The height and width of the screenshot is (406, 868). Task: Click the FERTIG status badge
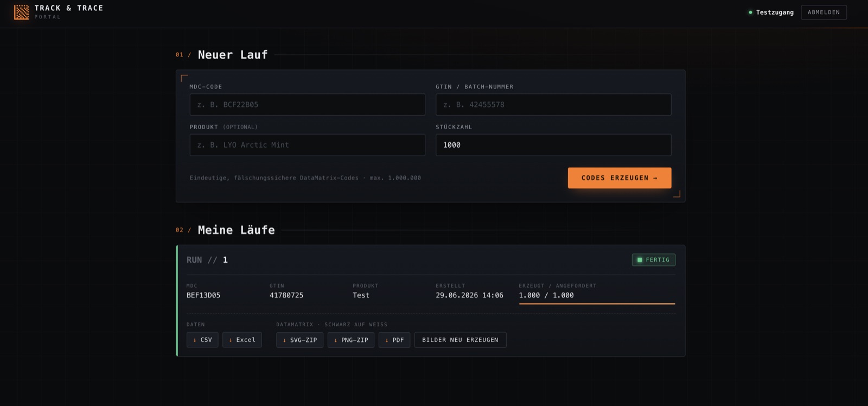point(654,260)
